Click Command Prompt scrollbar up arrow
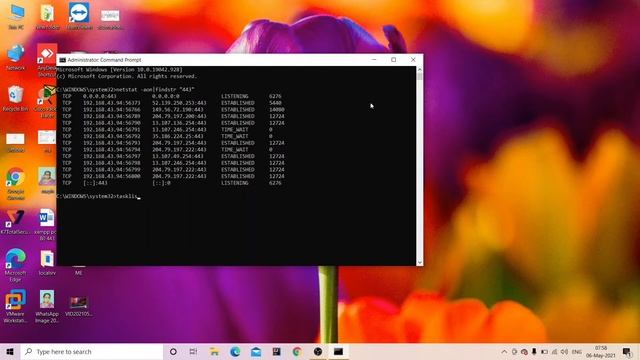This screenshot has height=360, width=640. (x=420, y=70)
